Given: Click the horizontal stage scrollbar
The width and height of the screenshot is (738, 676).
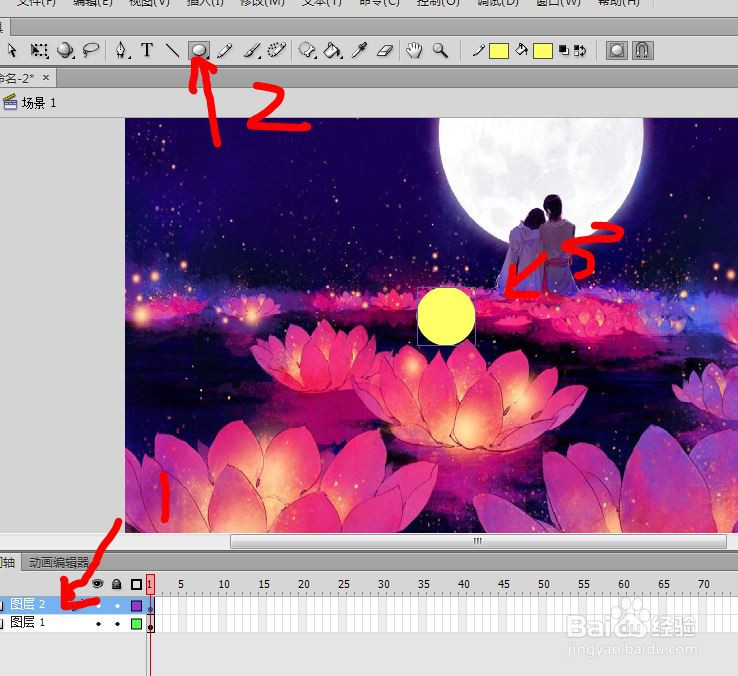Looking at the screenshot, I should pyautogui.click(x=478, y=541).
